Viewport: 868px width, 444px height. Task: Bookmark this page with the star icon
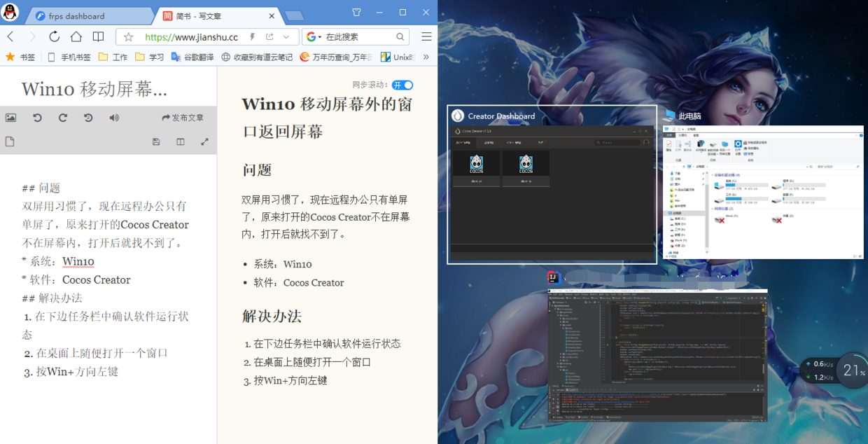[128, 37]
